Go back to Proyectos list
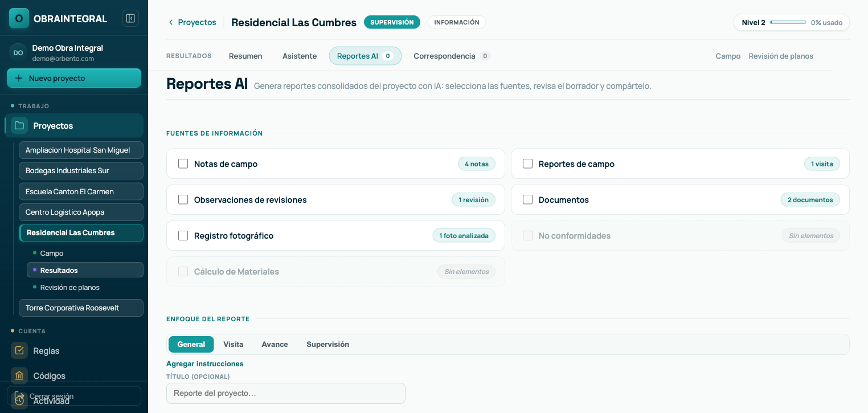The height and width of the screenshot is (413, 868). coord(192,22)
